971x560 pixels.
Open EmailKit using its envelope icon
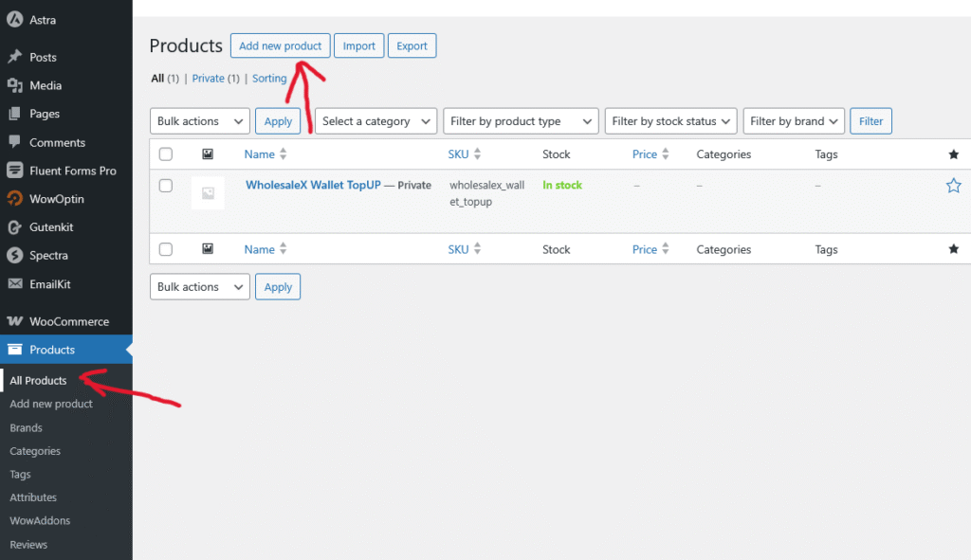[x=14, y=284]
